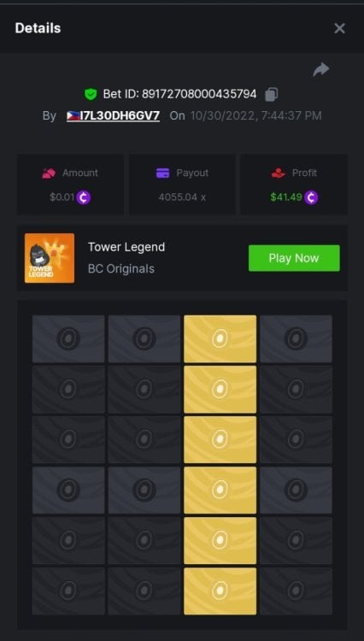Select the second row yellow tile
Viewport: 364px width, 641px height.
pos(220,389)
